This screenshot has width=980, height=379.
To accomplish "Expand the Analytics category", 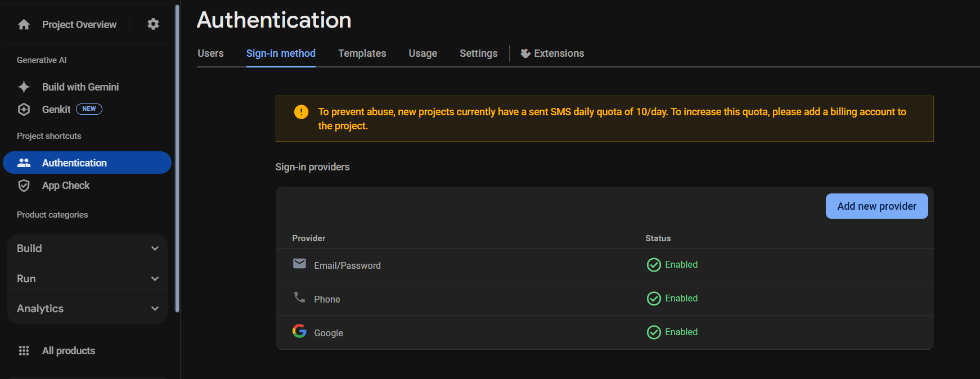I will click(x=87, y=309).
